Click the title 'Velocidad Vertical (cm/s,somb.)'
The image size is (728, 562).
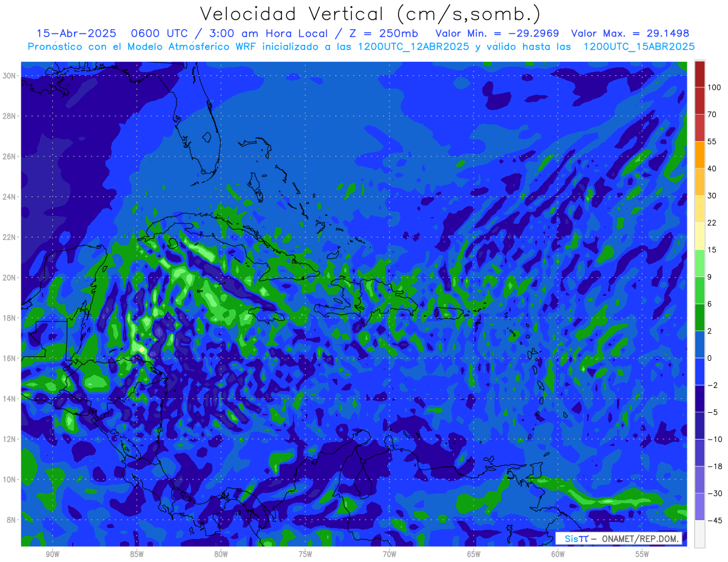[x=370, y=14]
